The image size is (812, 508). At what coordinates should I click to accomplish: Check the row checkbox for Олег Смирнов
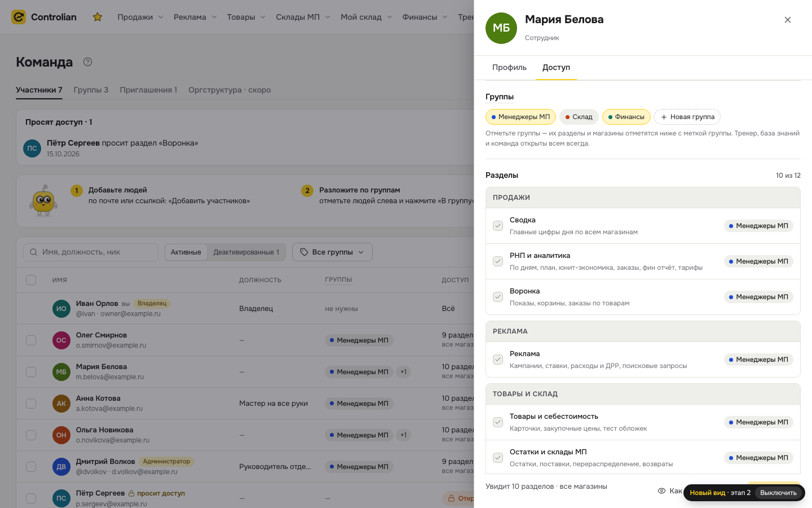(x=31, y=340)
